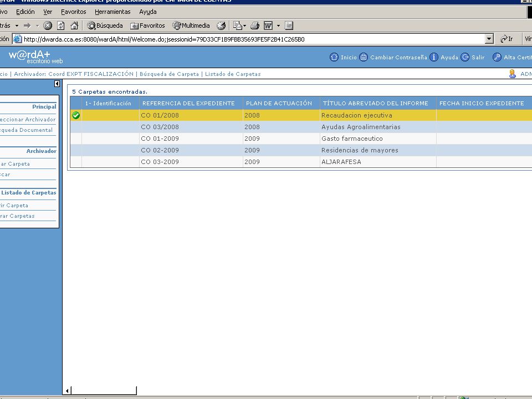Viewport: 532px width, 399px height.
Task: Open the Multimedia toolbar button
Action: click(191, 25)
